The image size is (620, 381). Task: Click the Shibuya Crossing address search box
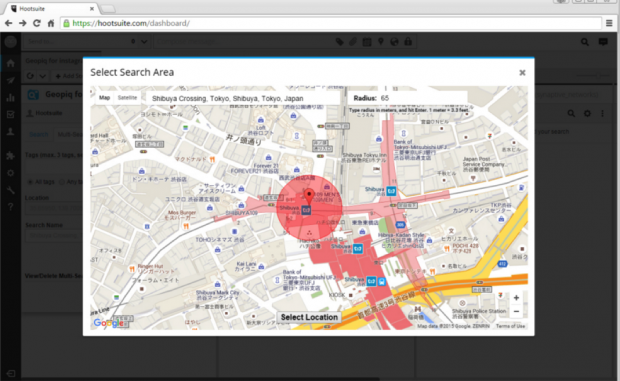click(243, 98)
